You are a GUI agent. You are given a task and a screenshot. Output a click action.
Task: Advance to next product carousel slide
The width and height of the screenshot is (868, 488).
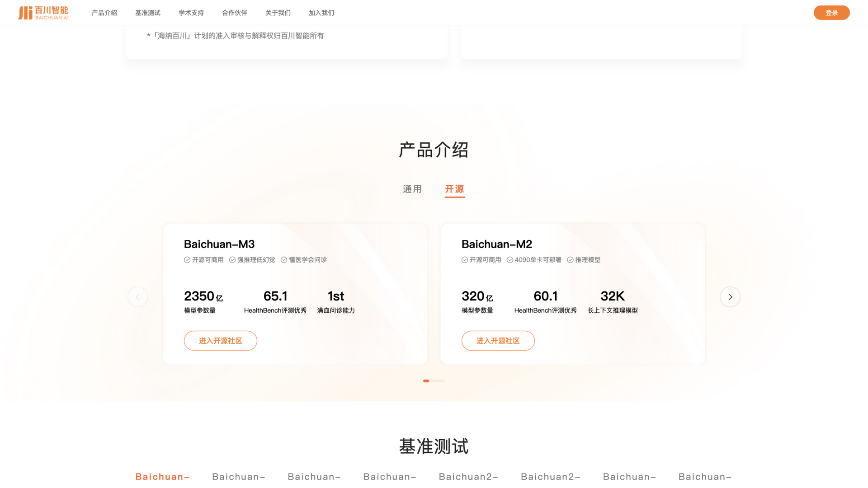tap(730, 297)
